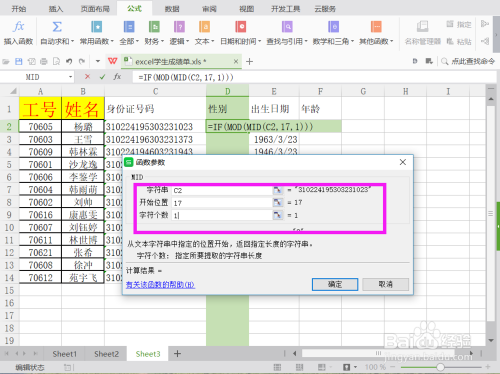
Task: Click the undo arrow icon
Action: tap(69, 61)
